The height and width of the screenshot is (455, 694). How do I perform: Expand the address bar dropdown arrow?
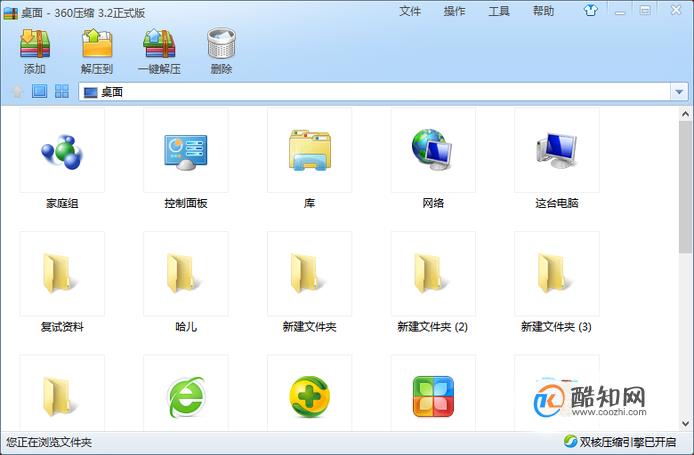click(x=679, y=92)
